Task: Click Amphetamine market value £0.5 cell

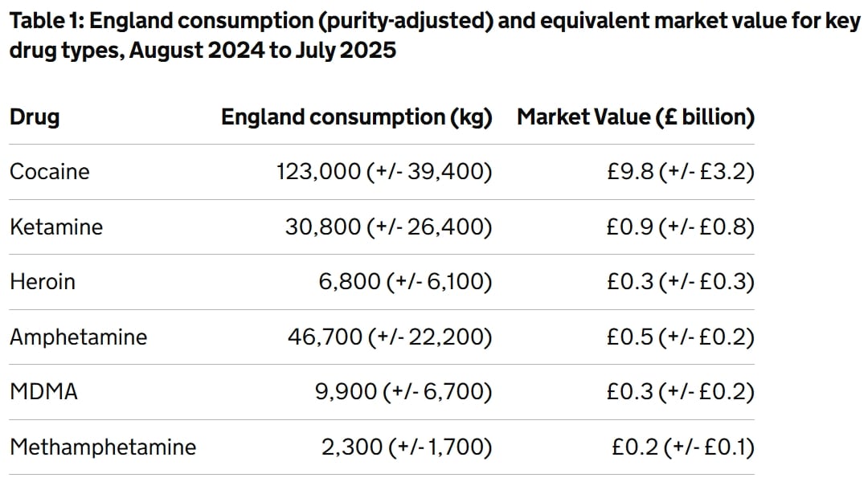Action: [680, 337]
